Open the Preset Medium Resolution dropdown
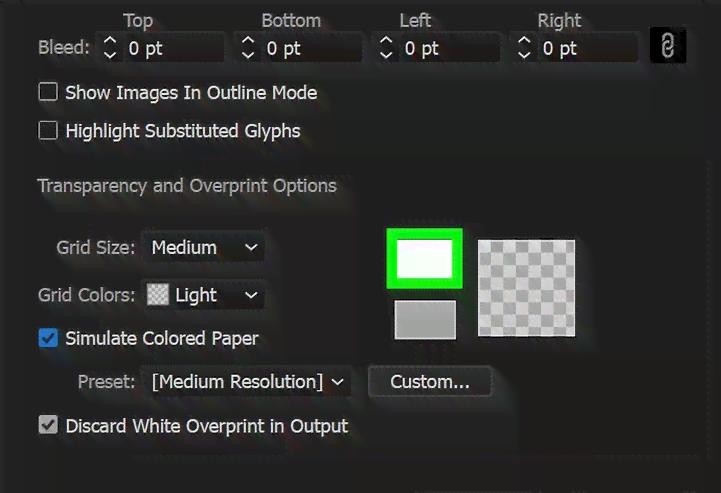Image resolution: width=721 pixels, height=493 pixels. 246,381
